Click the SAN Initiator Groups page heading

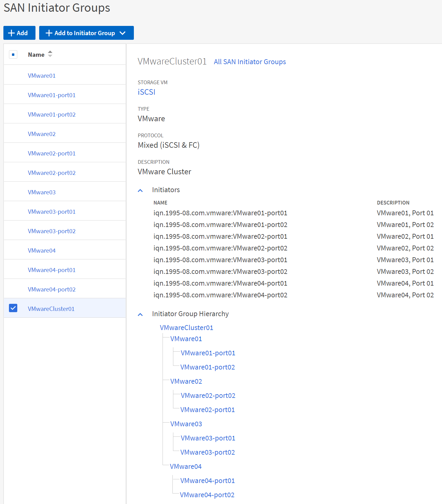point(57,8)
